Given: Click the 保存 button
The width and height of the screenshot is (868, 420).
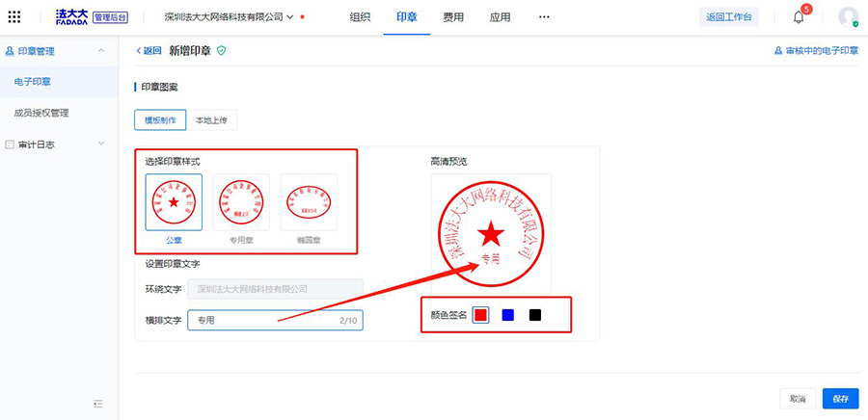Looking at the screenshot, I should pos(839,399).
